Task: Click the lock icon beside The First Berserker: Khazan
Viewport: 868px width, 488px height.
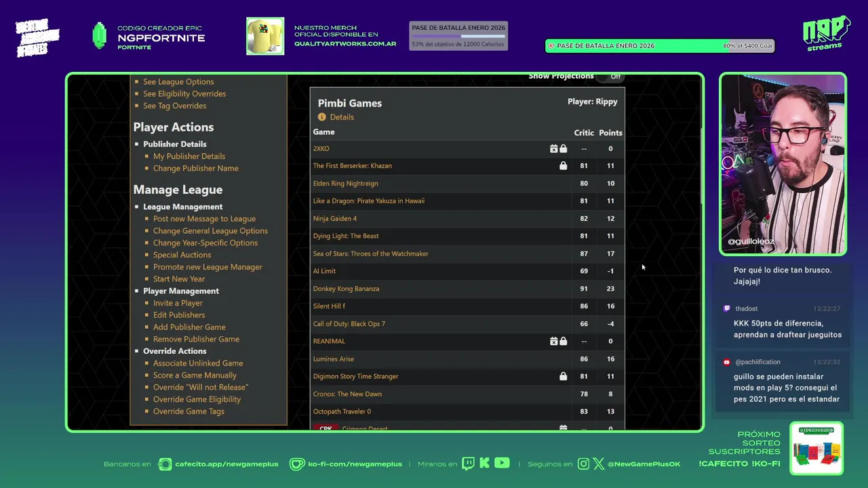Action: tap(563, 165)
